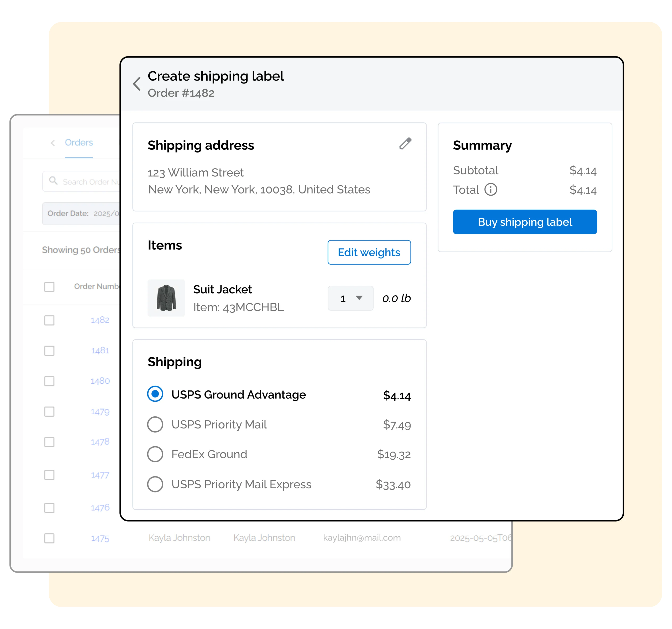The height and width of the screenshot is (629, 672).
Task: Open order 1482 link
Action: (100, 320)
